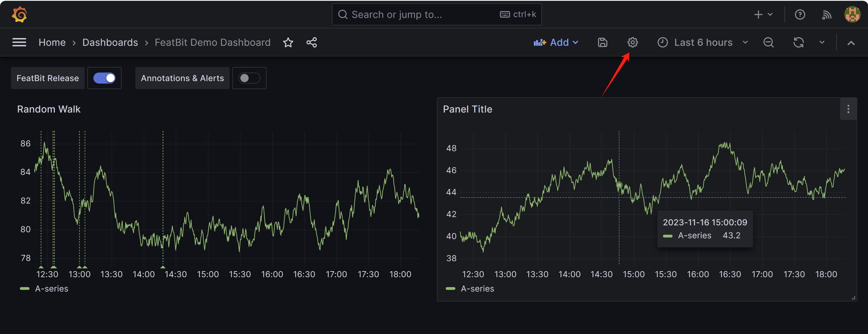Mark dashboard as favorite with star
This screenshot has width=868, height=334.
click(x=288, y=42)
